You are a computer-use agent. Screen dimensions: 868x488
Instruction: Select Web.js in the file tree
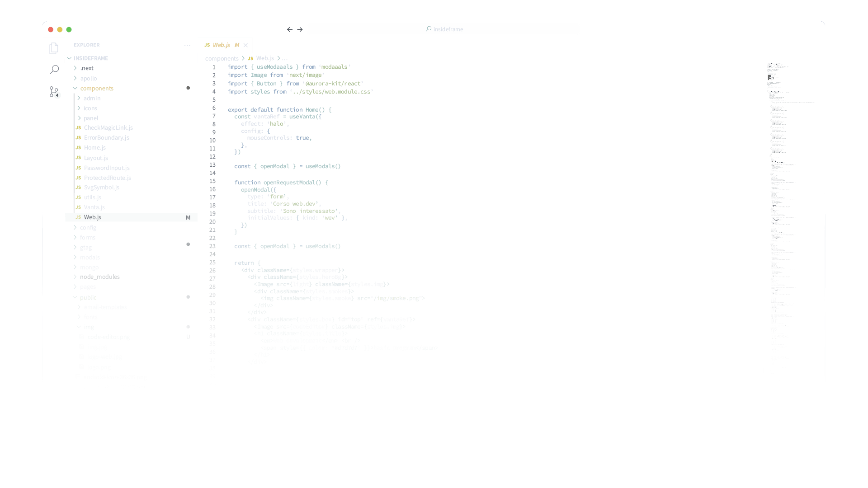(x=131, y=217)
